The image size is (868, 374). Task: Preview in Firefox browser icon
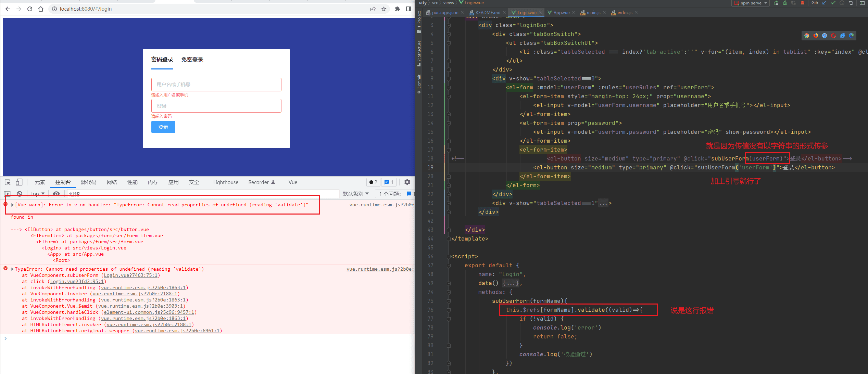pos(816,36)
